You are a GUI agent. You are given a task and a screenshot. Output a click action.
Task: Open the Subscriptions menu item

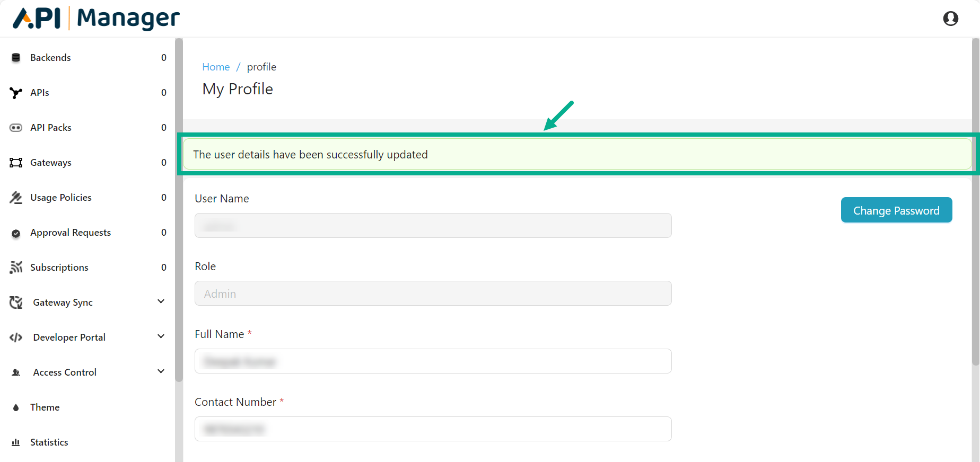59,268
